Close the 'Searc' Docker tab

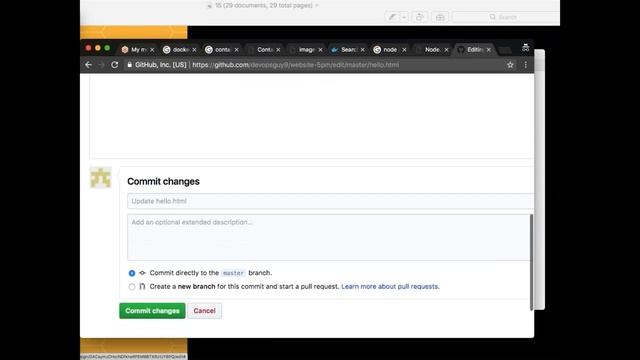[362, 50]
